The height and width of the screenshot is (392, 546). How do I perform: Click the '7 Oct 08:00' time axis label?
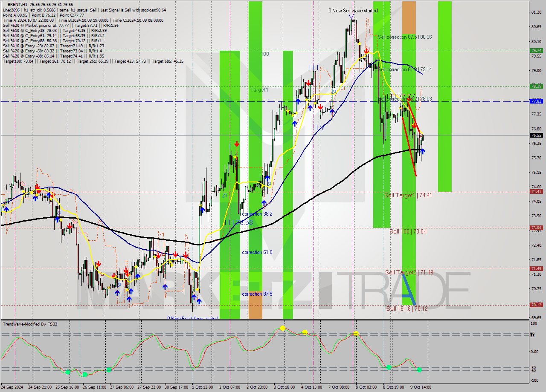pos(339,387)
